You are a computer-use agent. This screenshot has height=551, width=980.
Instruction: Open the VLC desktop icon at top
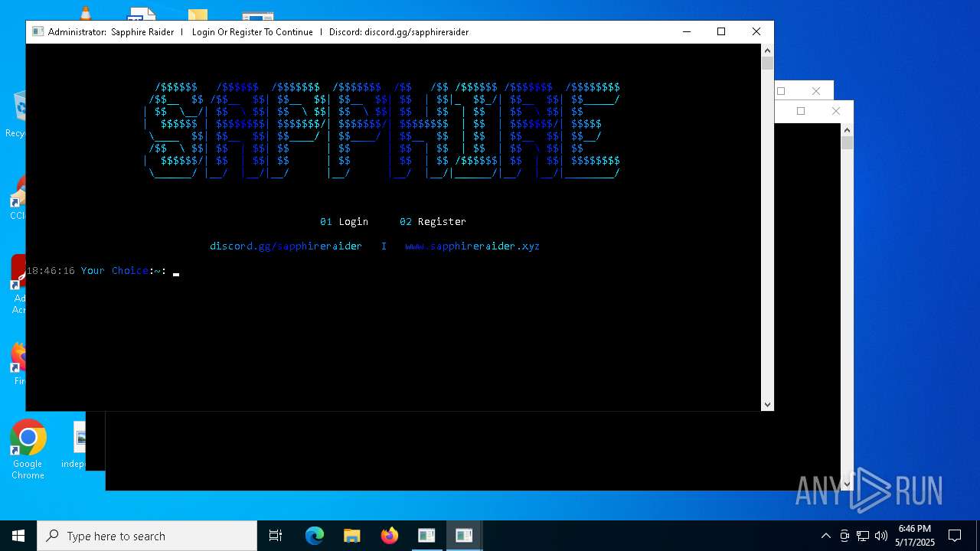pyautogui.click(x=86, y=13)
